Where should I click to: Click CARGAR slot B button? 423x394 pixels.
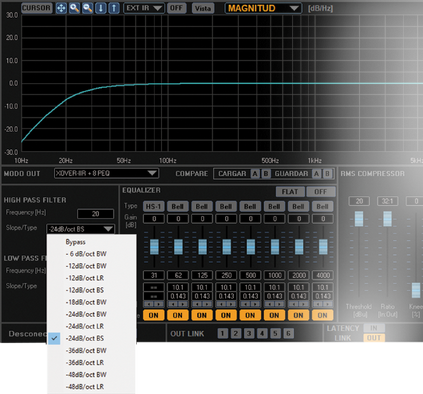point(266,174)
